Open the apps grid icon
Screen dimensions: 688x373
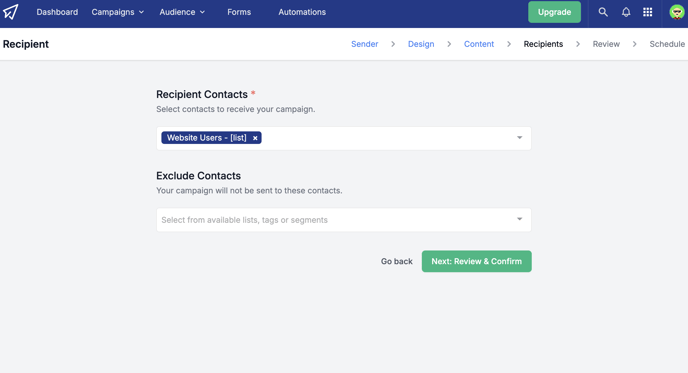point(648,12)
